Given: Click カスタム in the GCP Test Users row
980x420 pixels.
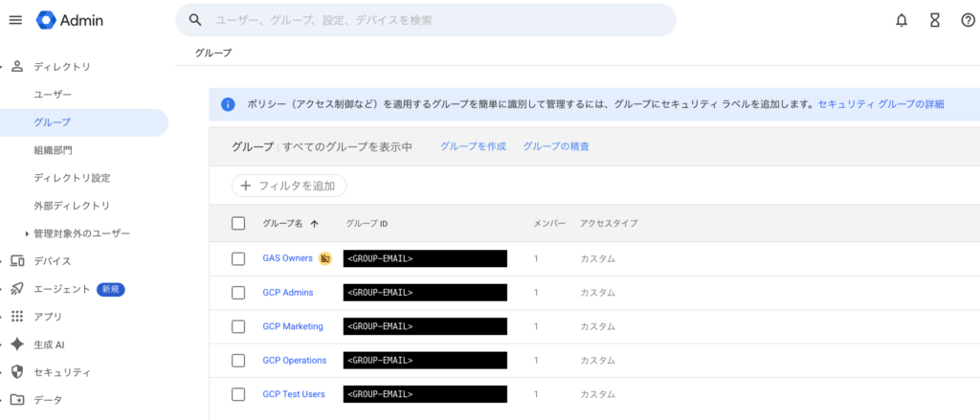Looking at the screenshot, I should coord(597,395).
